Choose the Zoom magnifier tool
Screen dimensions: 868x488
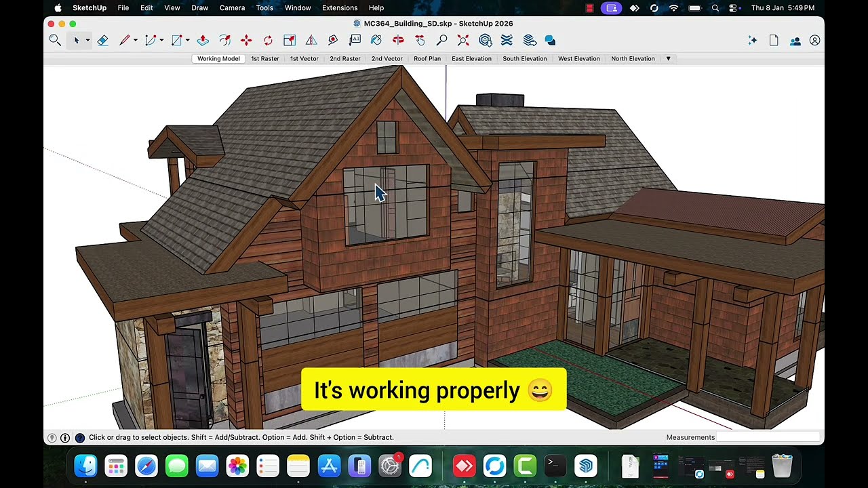[x=441, y=41]
